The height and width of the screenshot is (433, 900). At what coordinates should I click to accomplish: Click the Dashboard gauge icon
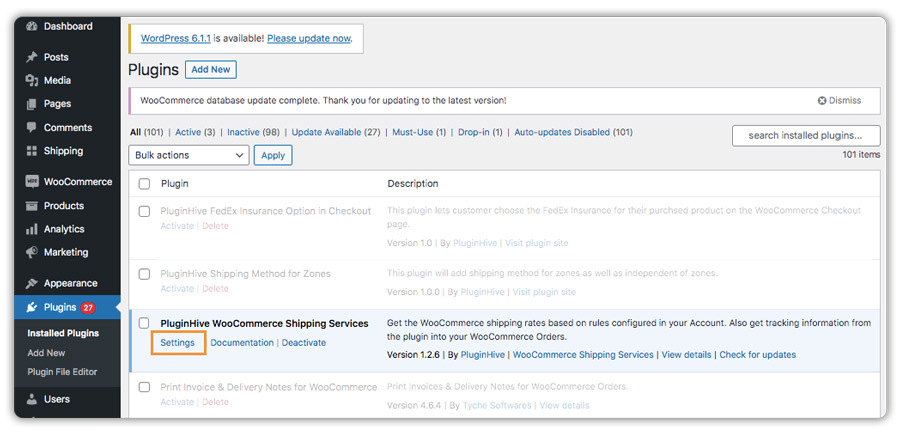coord(32,26)
